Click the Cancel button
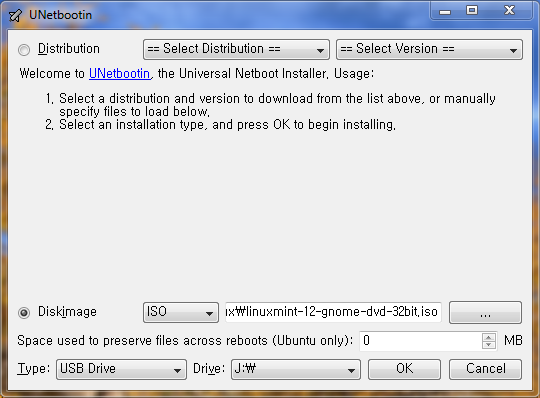540x398 pixels. click(485, 369)
